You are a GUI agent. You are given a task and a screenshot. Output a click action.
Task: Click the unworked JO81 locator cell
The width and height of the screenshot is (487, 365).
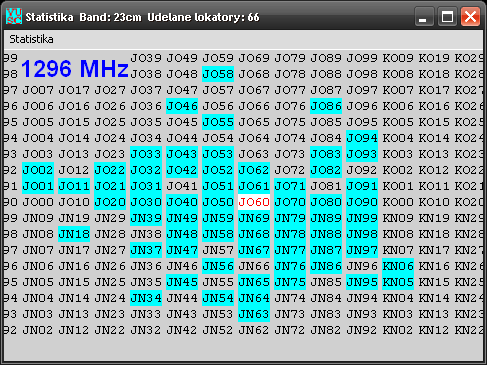pos(326,186)
